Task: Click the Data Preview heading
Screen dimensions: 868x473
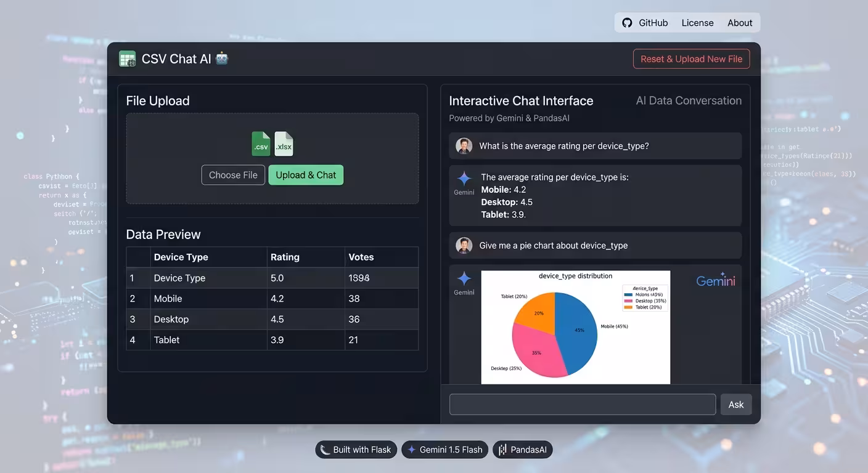Action: pyautogui.click(x=163, y=235)
